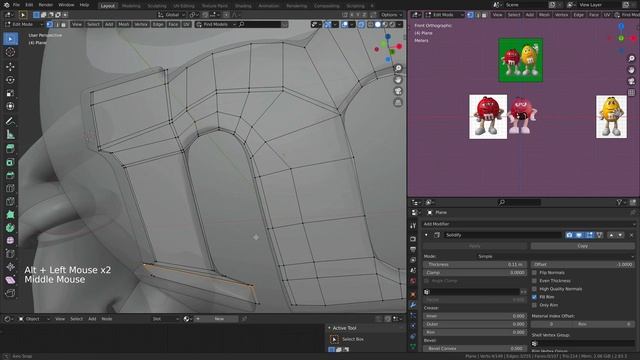Uncheck the Fill Rim checkbox
Screen dimensions: 640x360
[x=534, y=297]
